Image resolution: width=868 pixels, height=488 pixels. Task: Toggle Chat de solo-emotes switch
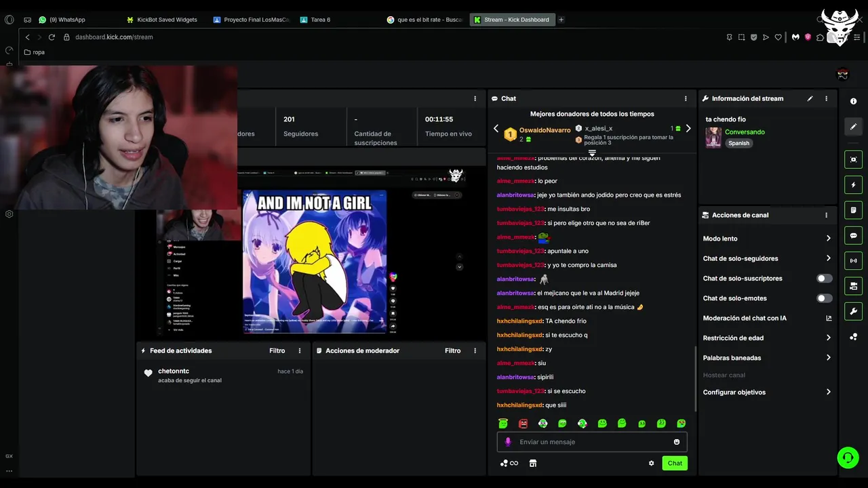824,298
